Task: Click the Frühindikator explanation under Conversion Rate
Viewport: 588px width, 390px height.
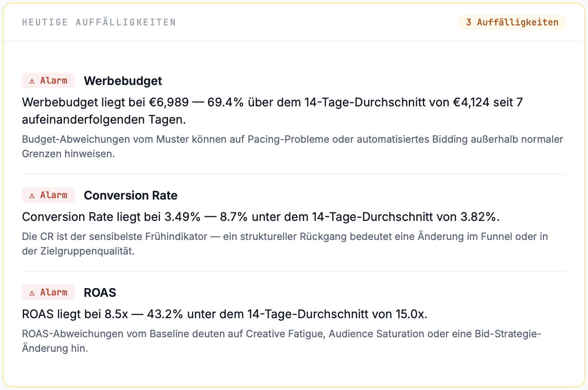Action: (284, 236)
